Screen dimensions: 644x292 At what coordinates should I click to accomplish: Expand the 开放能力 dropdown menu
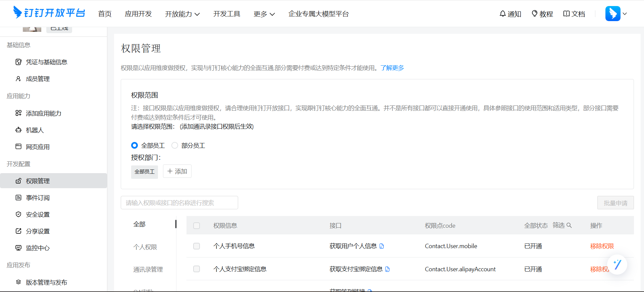pyautogui.click(x=182, y=14)
